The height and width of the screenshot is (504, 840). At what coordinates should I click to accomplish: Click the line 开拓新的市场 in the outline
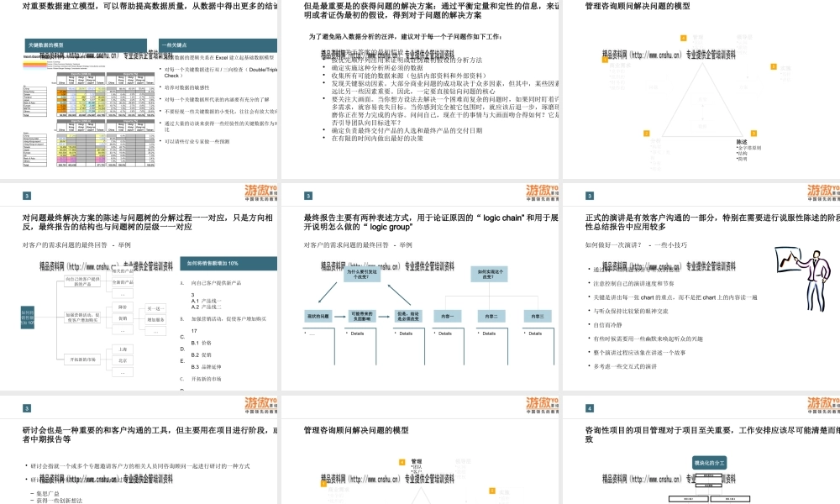coord(207,379)
